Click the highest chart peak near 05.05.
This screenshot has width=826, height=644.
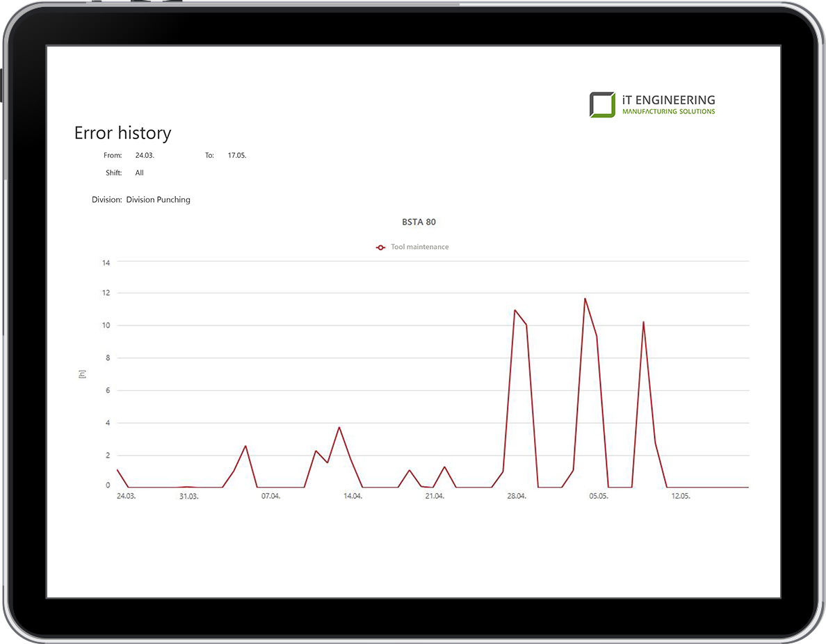coord(585,298)
